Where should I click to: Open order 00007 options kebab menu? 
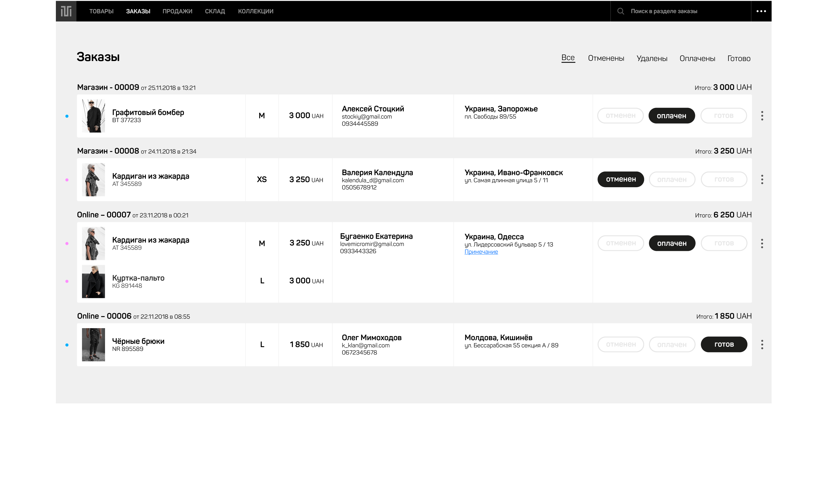[762, 243]
